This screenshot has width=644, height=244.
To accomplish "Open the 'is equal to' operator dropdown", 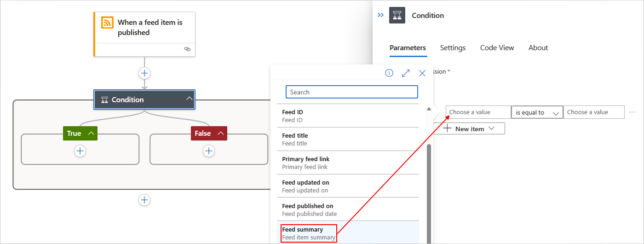I will click(537, 112).
